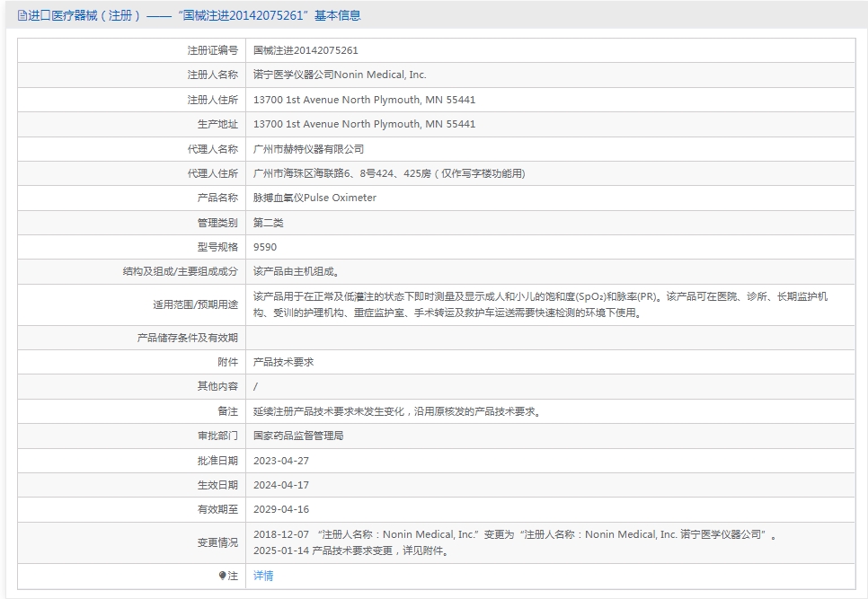Click the 产品技术要求 attachment text
868x599 pixels.
pyautogui.click(x=283, y=362)
